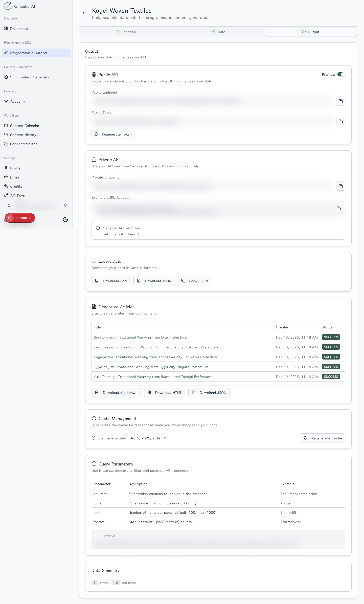Go back using the left arrow
Viewport: 364px width, 604px height.
(83, 13)
